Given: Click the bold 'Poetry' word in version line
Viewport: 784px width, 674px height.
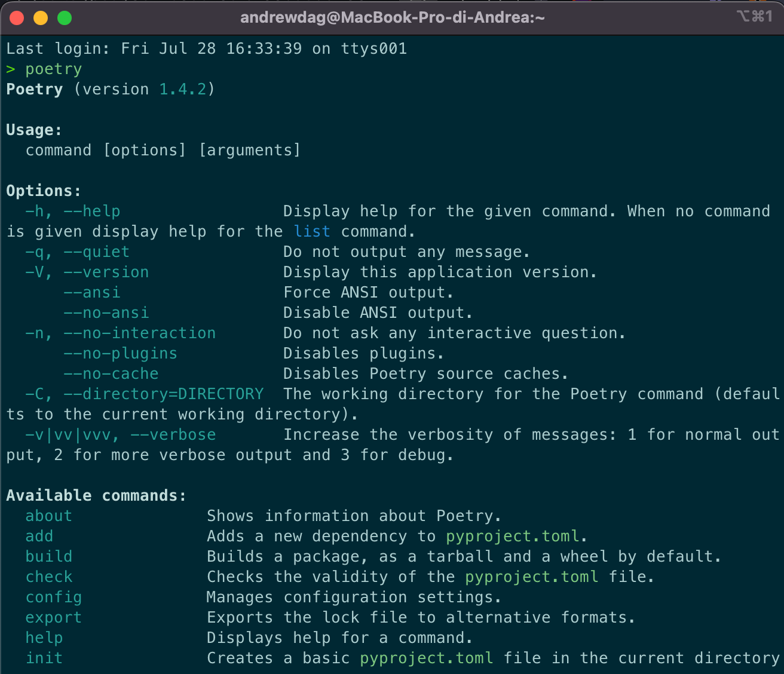Looking at the screenshot, I should pyautogui.click(x=35, y=89).
